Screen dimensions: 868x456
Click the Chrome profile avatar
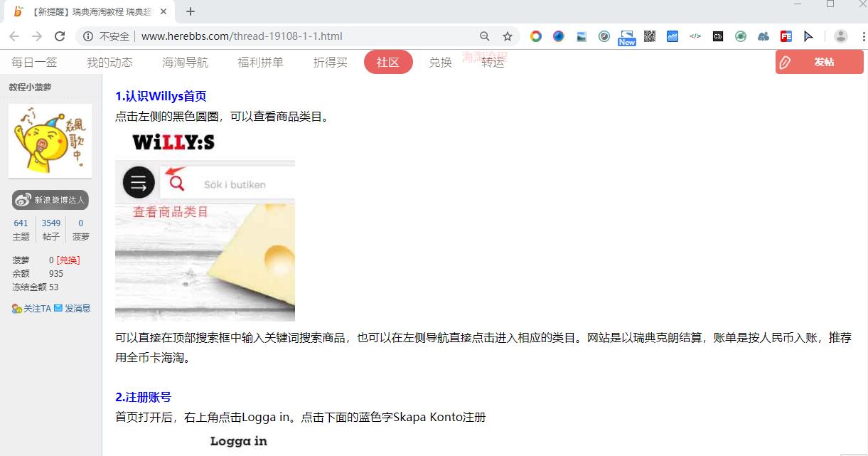840,36
